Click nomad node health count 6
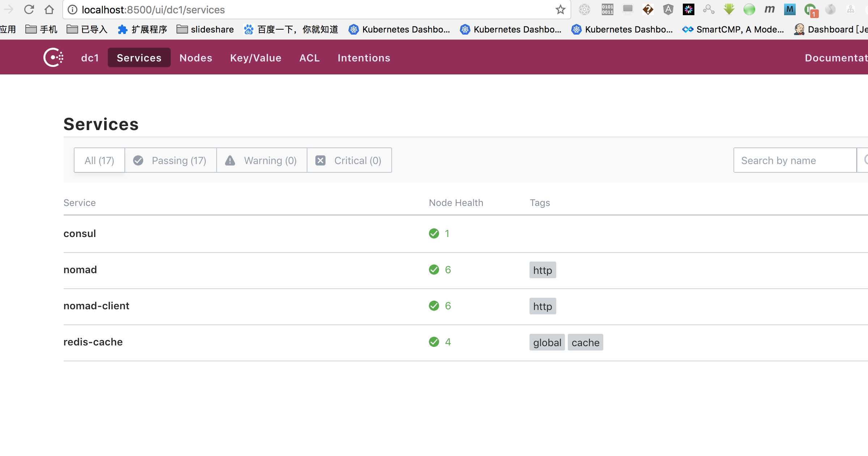Image resolution: width=868 pixels, height=456 pixels. 448,270
